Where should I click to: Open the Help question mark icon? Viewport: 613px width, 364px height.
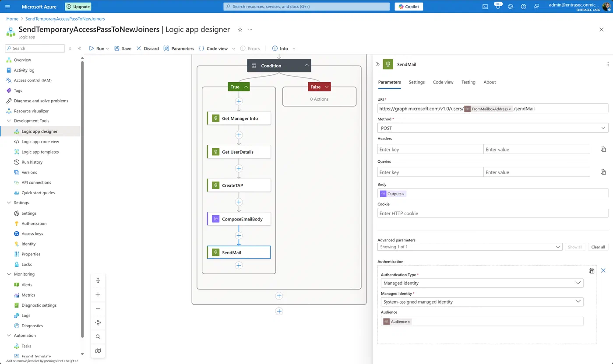pyautogui.click(x=523, y=7)
